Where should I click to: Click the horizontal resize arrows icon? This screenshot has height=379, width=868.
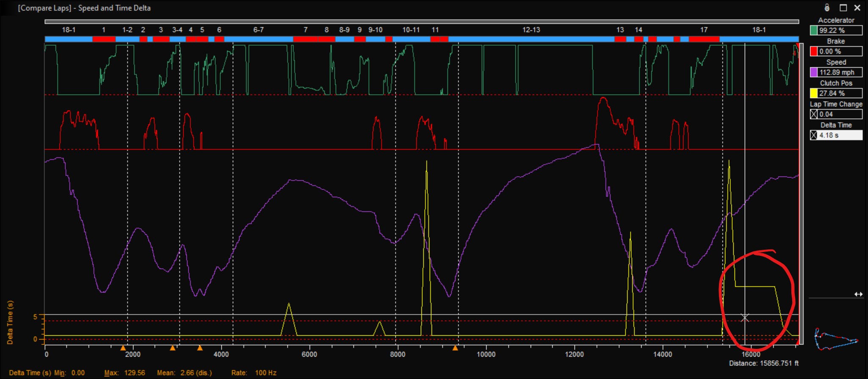[x=858, y=294]
